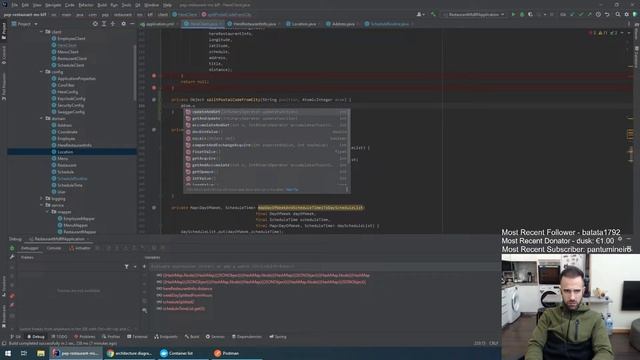The image size is (640, 360).
Task: Toggle the Bookmarks side tool window
Action: pos(4,315)
